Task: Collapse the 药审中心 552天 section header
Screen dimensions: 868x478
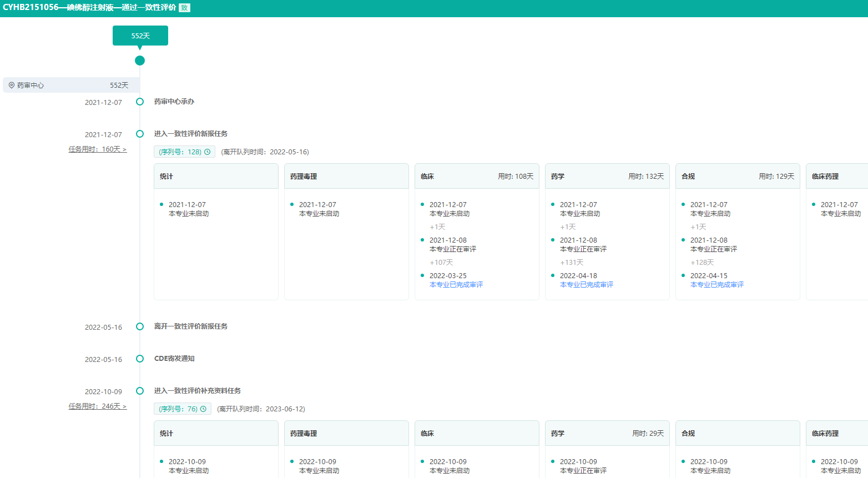Action: click(71, 85)
